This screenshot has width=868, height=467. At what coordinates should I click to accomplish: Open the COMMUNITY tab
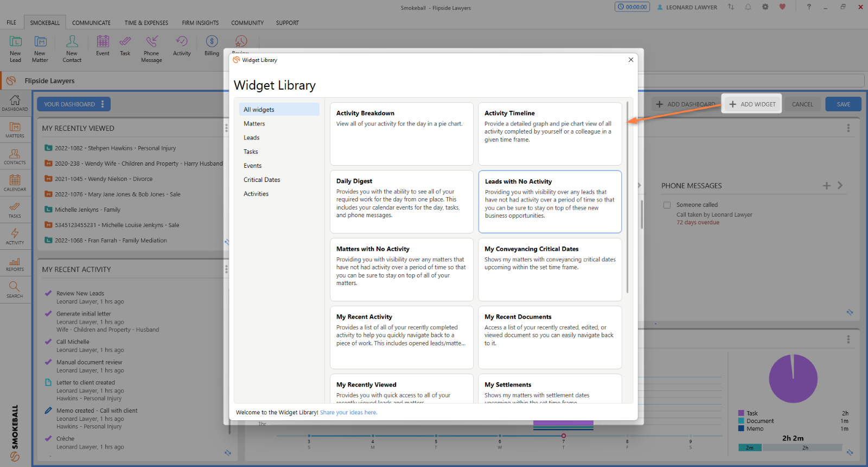coord(247,23)
